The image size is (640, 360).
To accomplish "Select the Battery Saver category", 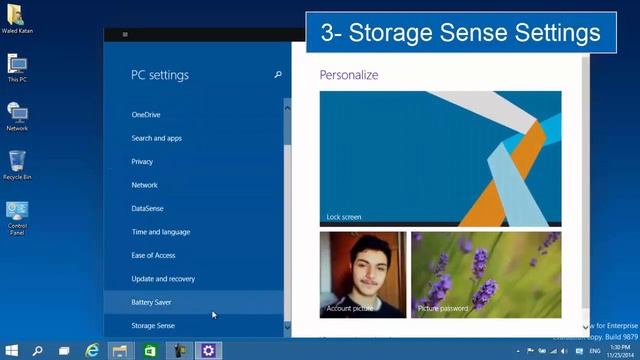I will [x=193, y=302].
